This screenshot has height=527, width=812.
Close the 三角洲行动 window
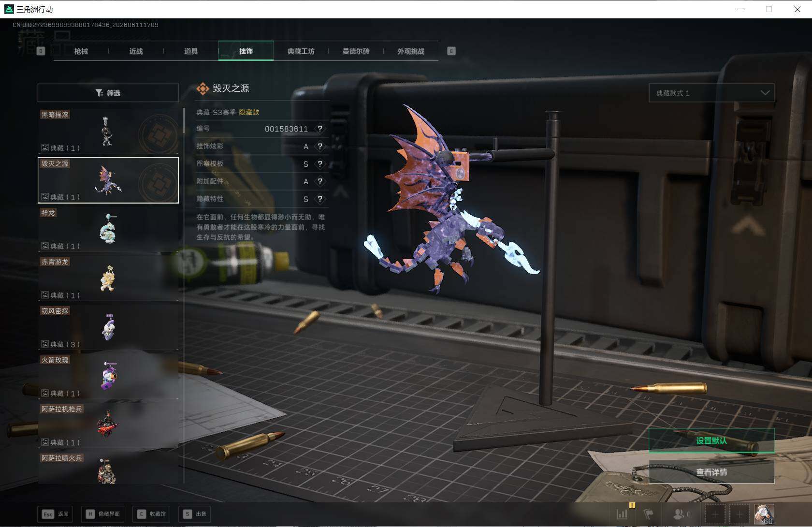click(797, 9)
